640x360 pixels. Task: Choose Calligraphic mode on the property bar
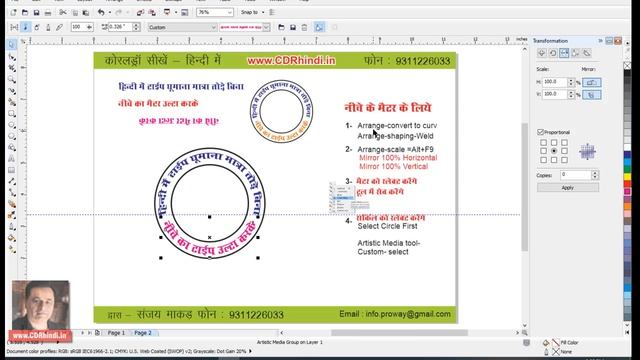pos(48,27)
